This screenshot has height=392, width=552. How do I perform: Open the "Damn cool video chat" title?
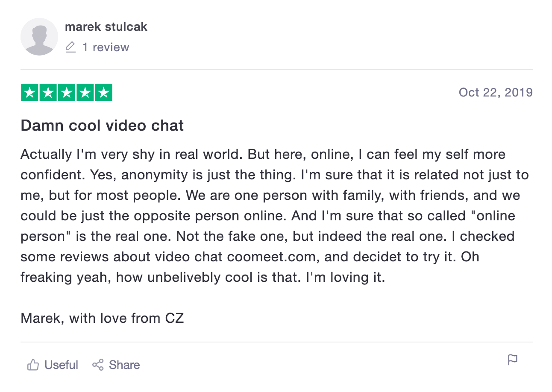coord(102,126)
